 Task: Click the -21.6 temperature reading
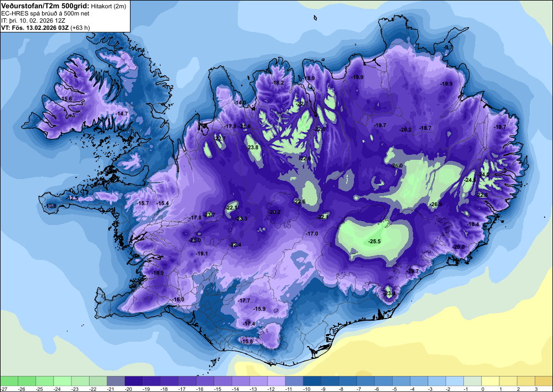[x=245, y=126]
